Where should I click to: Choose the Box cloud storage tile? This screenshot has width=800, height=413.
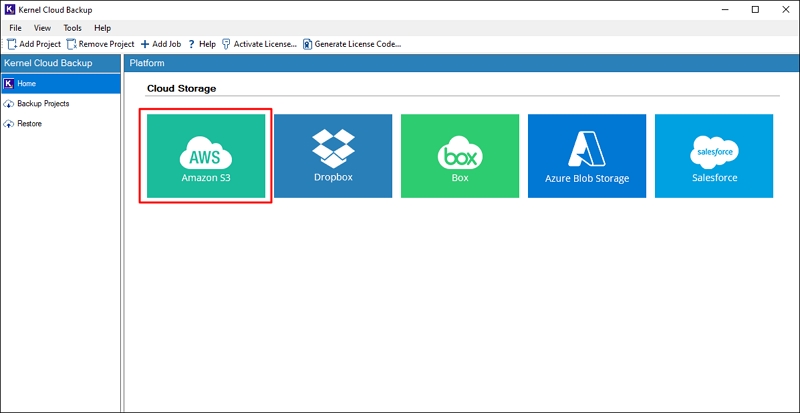click(x=460, y=156)
